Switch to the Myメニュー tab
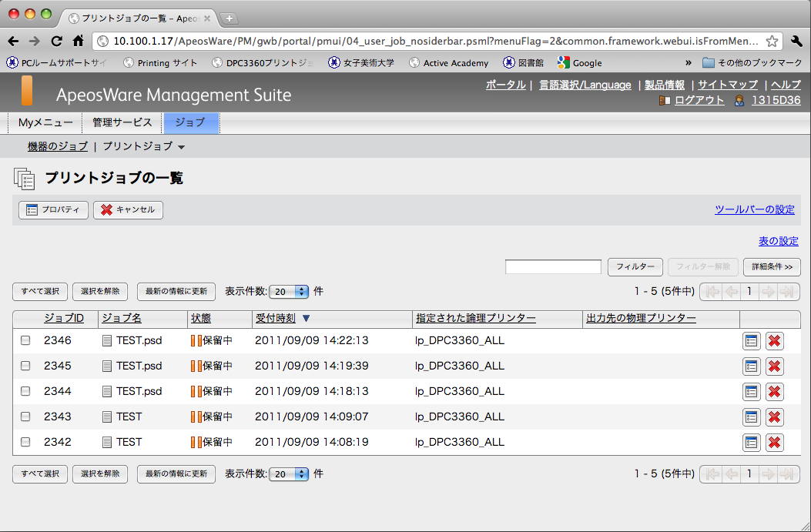This screenshot has height=532, width=811. [x=45, y=122]
